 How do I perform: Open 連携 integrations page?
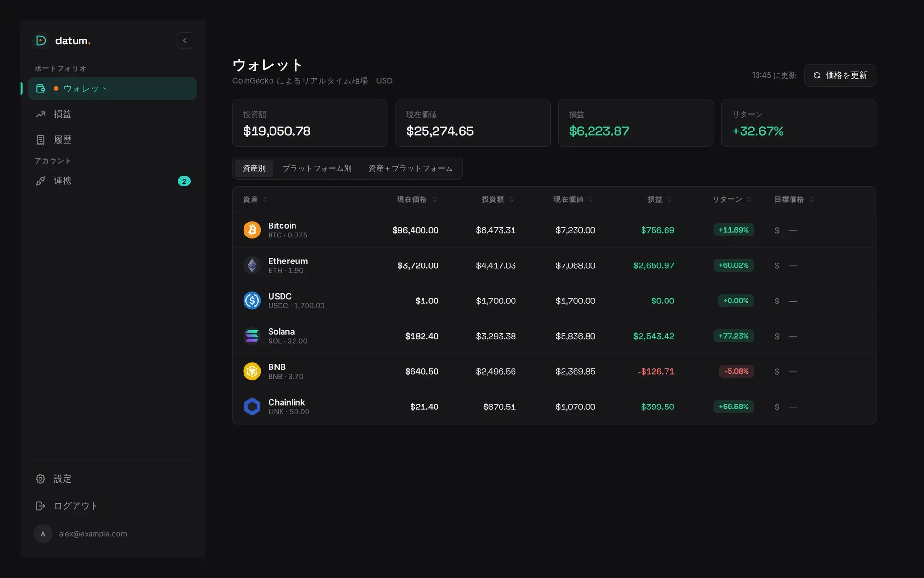pos(113,181)
